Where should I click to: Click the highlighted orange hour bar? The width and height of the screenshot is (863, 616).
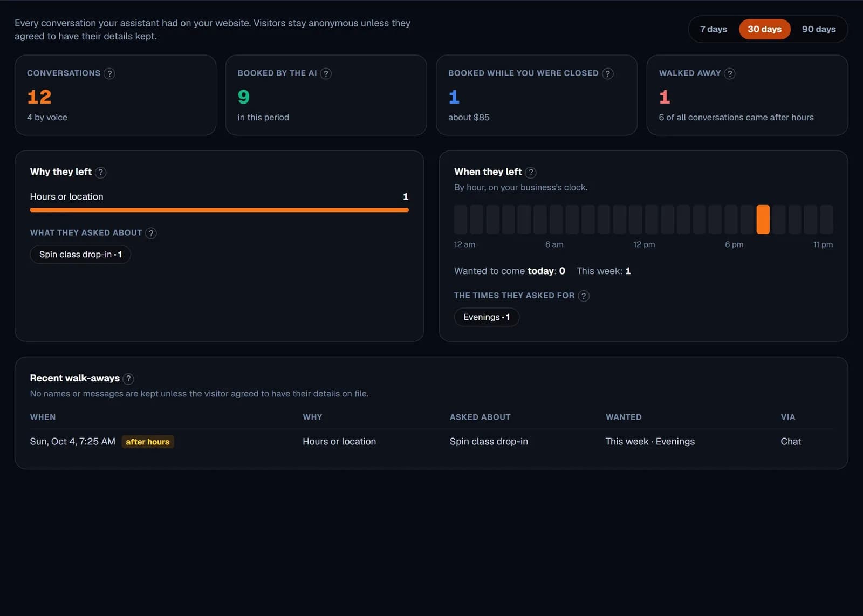click(x=763, y=219)
